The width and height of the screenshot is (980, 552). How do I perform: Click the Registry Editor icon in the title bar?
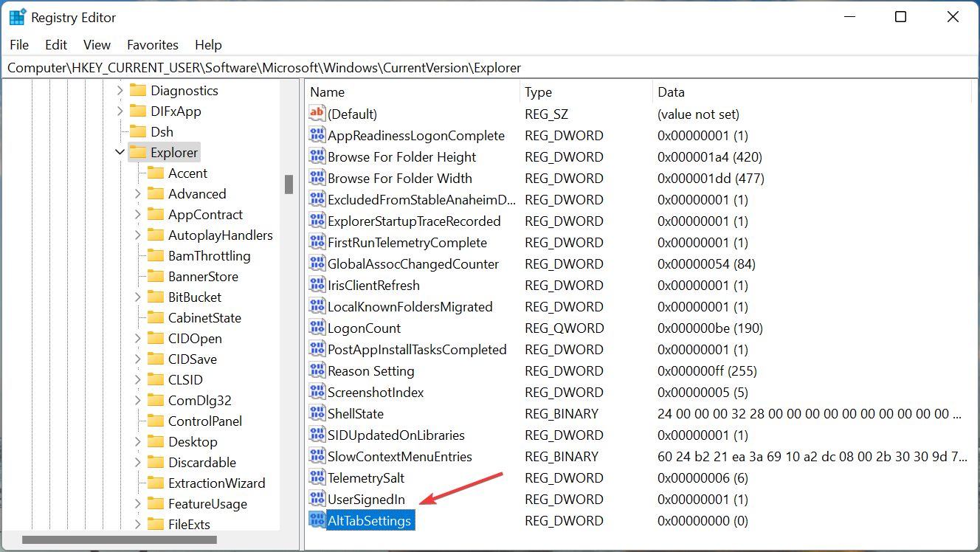pyautogui.click(x=16, y=16)
